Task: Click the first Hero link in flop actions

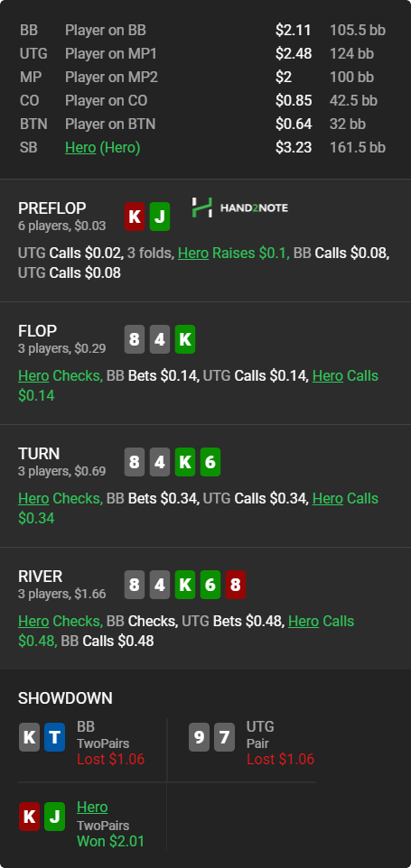Action: pyautogui.click(x=33, y=376)
